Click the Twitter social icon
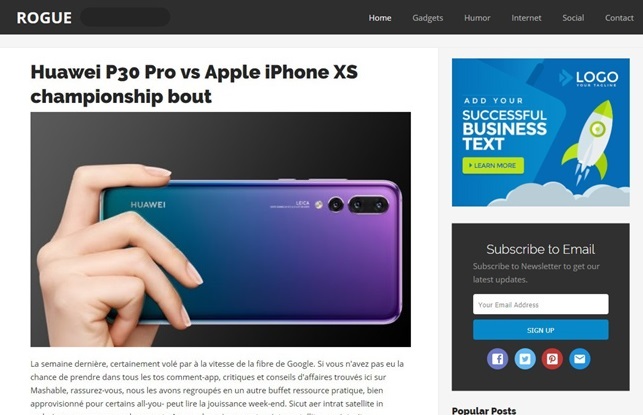This screenshot has width=643, height=415. pyautogui.click(x=525, y=359)
